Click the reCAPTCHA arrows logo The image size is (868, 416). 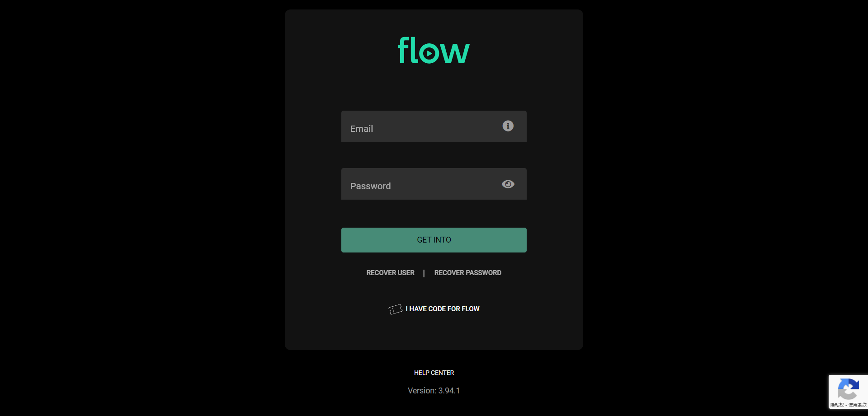(x=848, y=388)
